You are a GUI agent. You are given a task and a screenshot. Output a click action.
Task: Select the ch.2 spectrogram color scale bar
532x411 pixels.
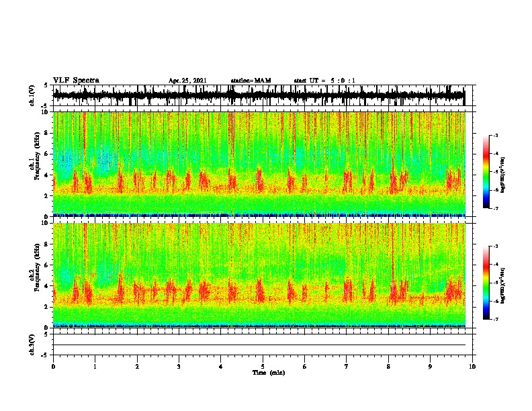pyautogui.click(x=486, y=283)
